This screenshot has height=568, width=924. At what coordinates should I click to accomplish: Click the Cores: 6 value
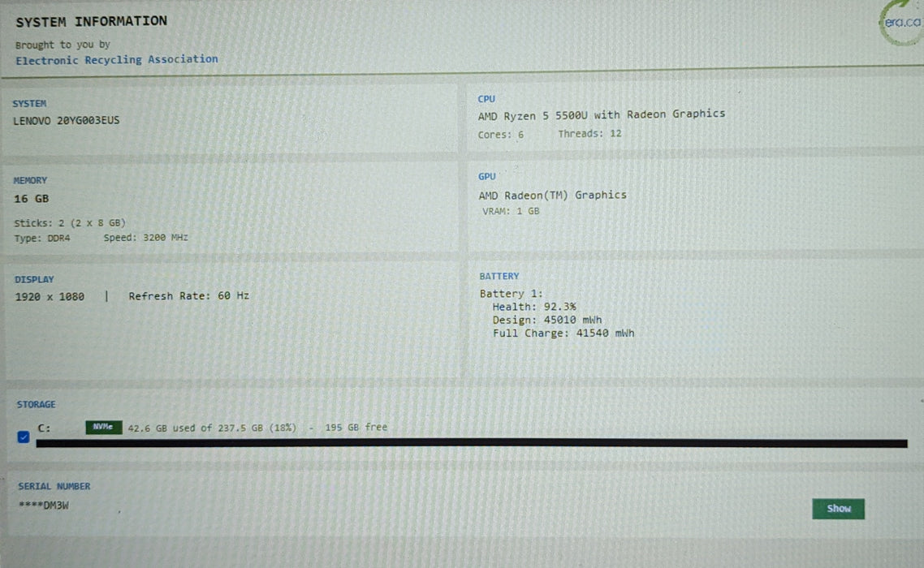500,135
